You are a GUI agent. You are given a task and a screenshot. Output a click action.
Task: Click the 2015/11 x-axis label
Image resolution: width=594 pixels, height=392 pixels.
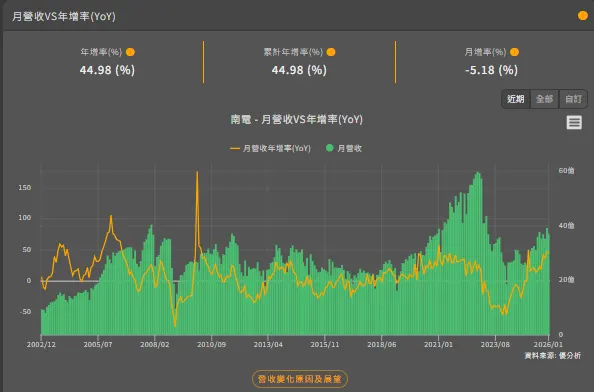tap(325, 345)
